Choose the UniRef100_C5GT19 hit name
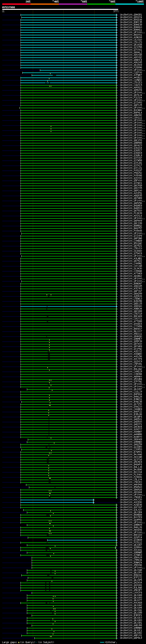Screen dimensions: 146x644 coord(131,314)
